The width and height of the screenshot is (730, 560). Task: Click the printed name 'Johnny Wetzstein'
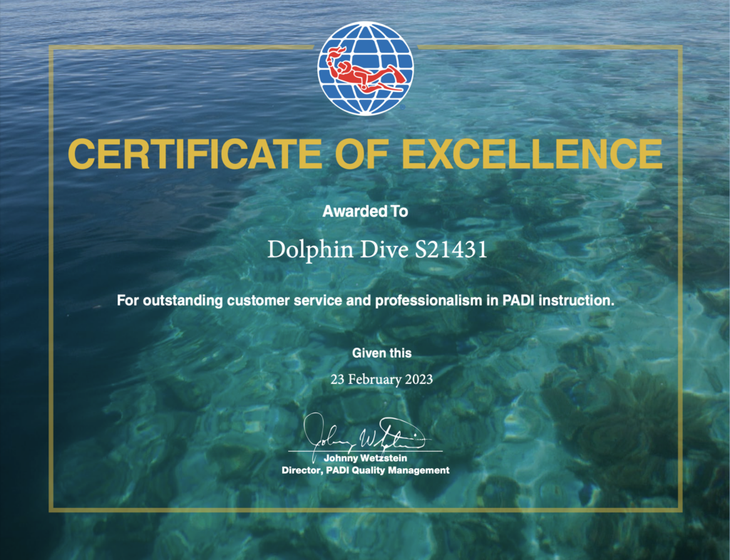366,459
